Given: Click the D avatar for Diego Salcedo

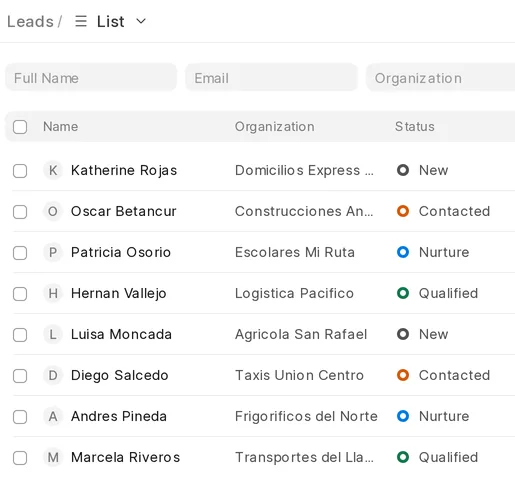Looking at the screenshot, I should point(53,375).
